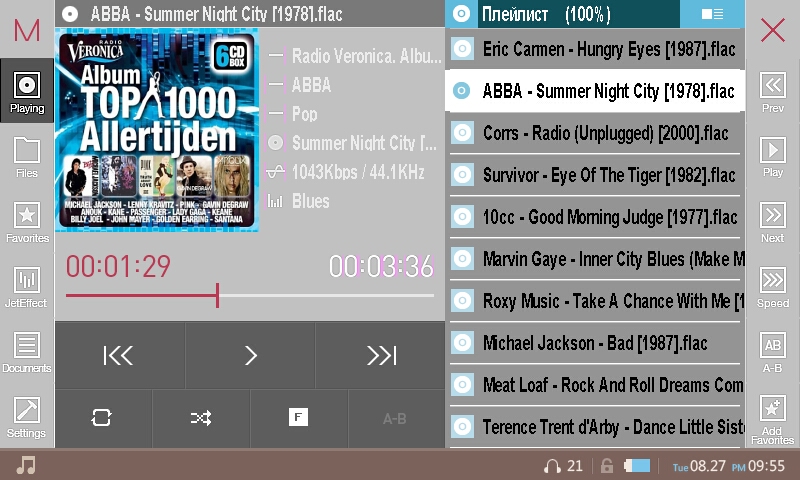The width and height of the screenshot is (800, 480).
Task: Click the Blues equalizer preset label
Action: point(311,201)
